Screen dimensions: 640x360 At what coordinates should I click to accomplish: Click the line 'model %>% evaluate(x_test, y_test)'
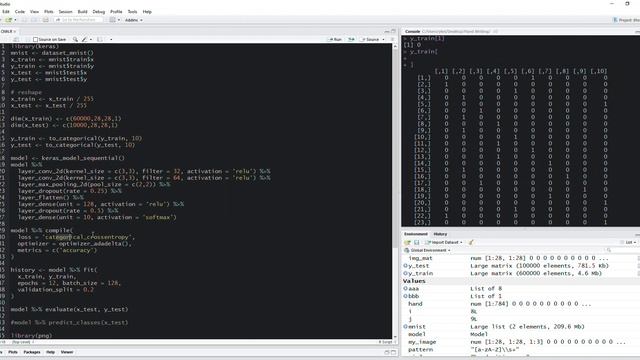click(x=69, y=309)
